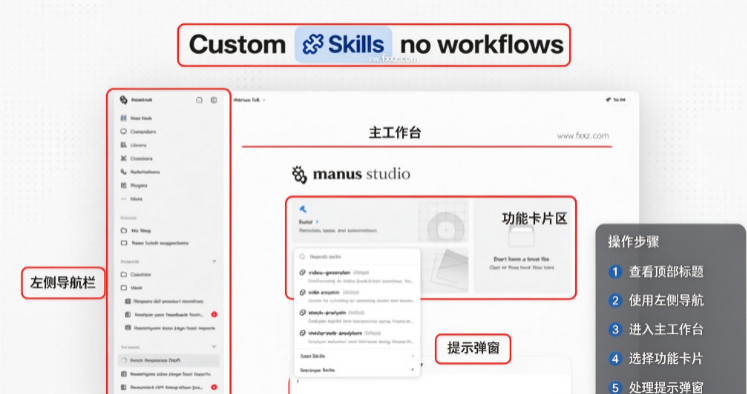Image resolution: width=747 pixels, height=394 pixels.
Task: Choose the fourth skill in the skills popup
Action: 357,337
